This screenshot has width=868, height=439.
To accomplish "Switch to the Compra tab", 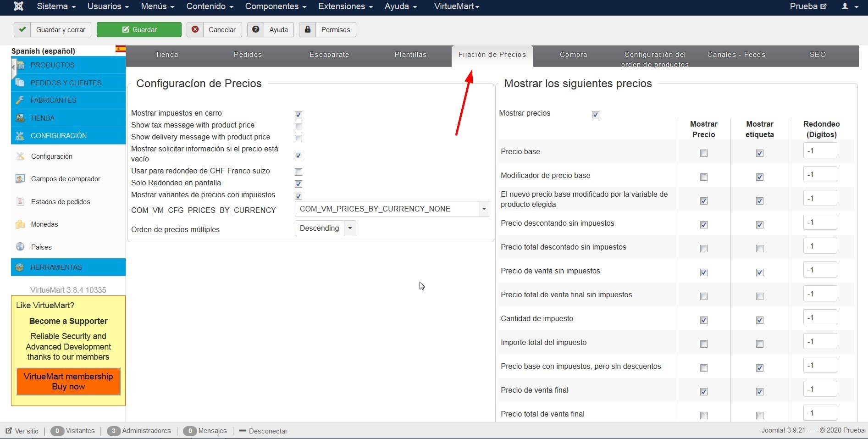I will tap(573, 55).
